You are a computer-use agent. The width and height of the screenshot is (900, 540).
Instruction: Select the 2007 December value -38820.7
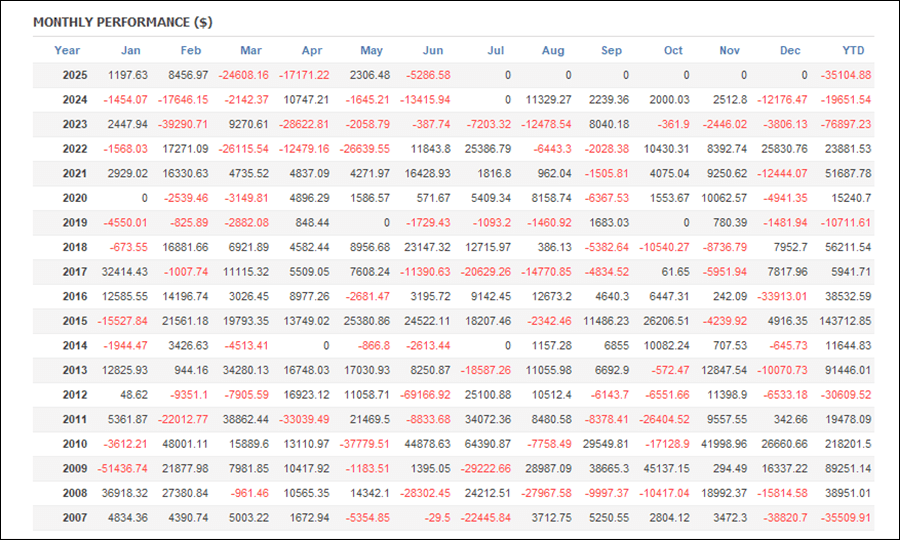[x=785, y=518]
